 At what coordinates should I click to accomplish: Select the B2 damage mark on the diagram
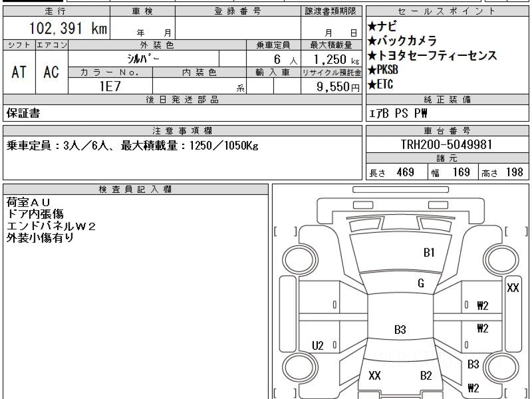point(426,376)
